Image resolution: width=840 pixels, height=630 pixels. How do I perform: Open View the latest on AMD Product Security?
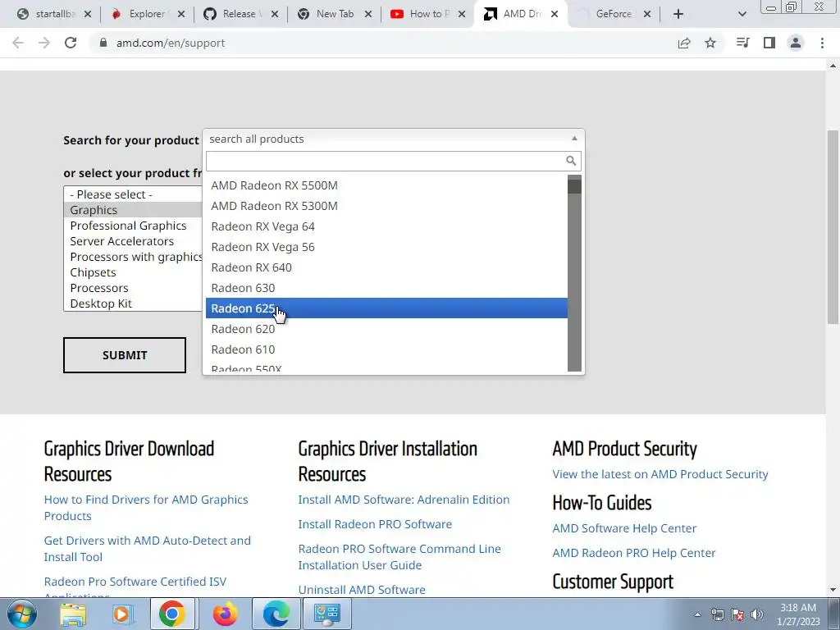[x=660, y=474]
